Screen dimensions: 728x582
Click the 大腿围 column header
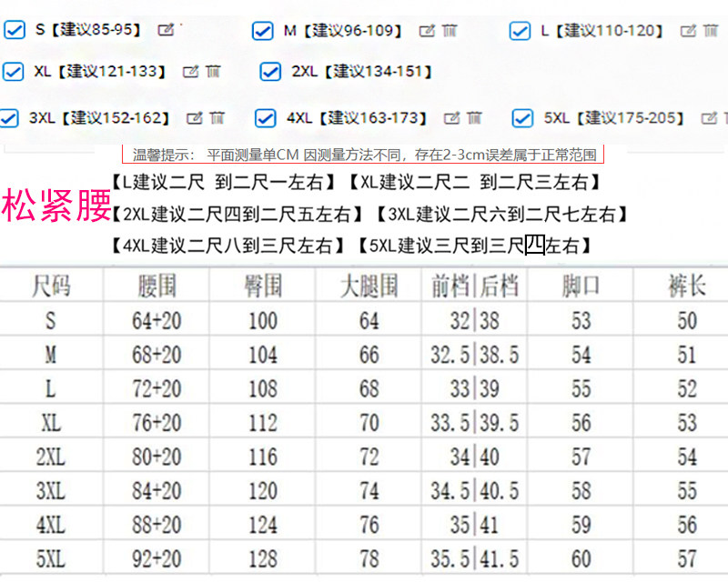(369, 286)
